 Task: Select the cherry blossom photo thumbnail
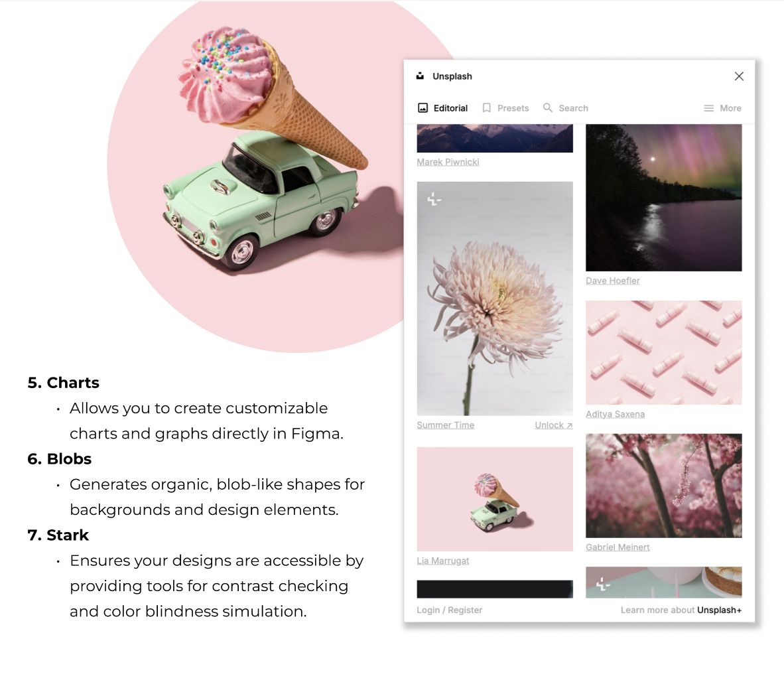tap(664, 486)
